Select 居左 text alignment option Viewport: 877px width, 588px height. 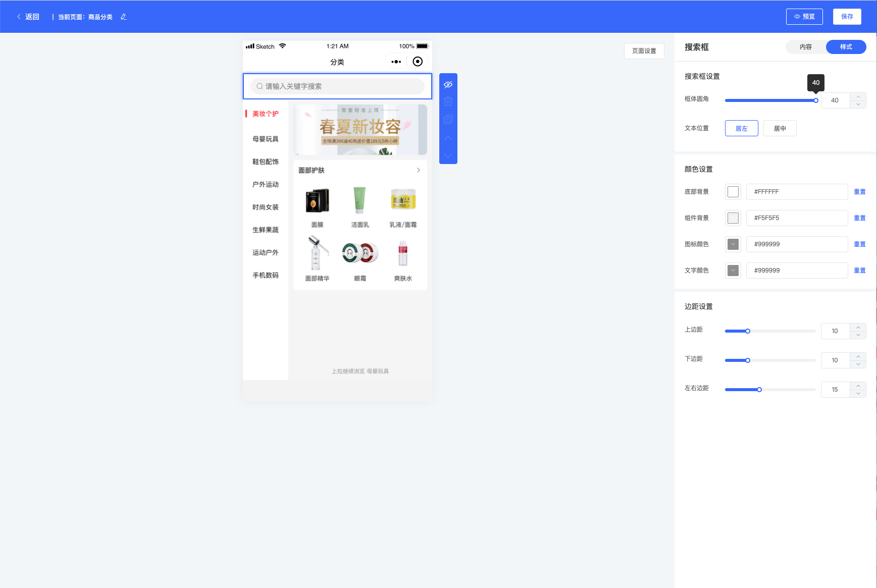741,128
